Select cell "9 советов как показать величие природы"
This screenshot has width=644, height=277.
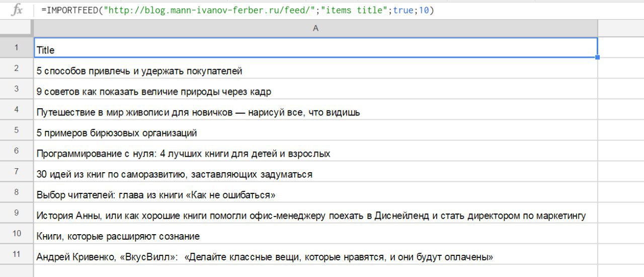[316, 89]
